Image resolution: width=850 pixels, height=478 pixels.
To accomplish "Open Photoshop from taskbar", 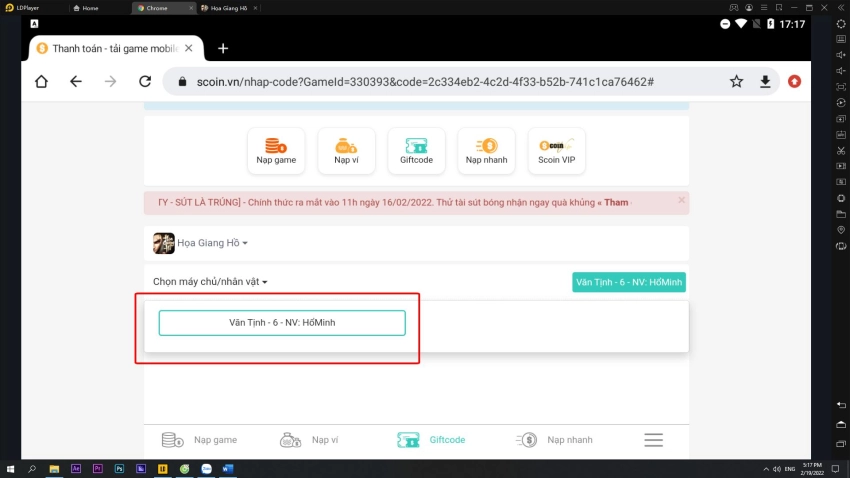I will click(x=119, y=469).
